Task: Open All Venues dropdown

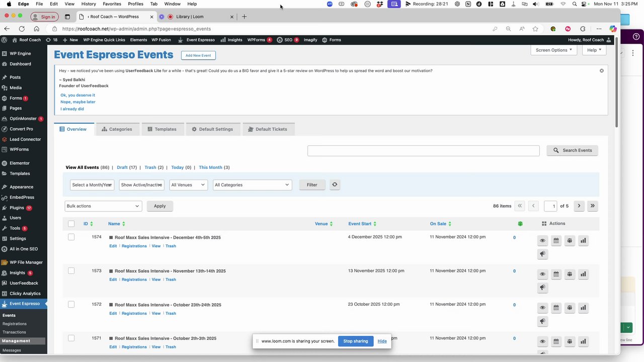Action: click(x=188, y=185)
